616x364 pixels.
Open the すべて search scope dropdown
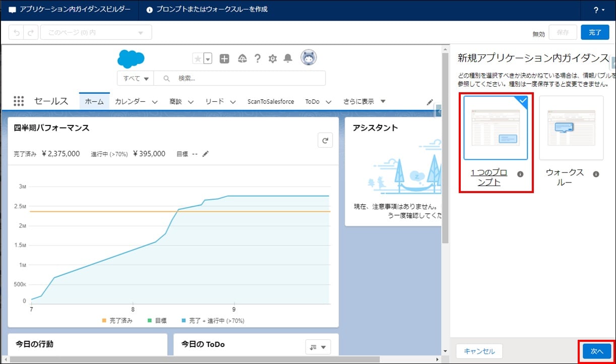[x=135, y=78]
